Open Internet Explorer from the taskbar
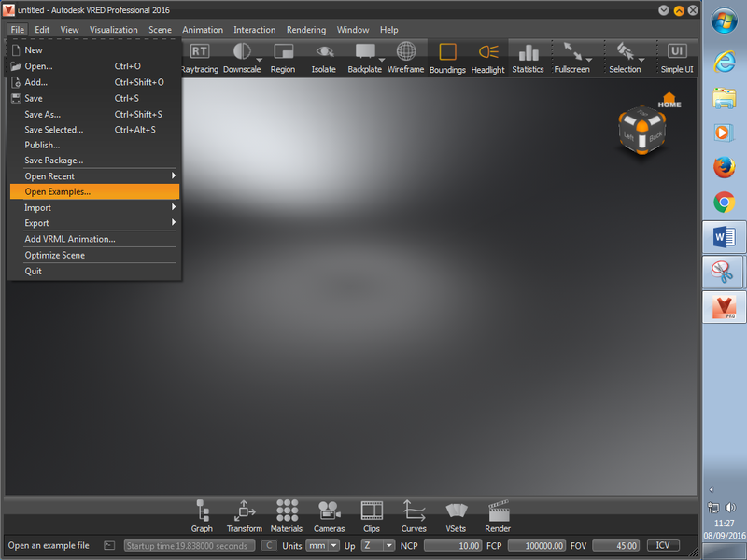The width and height of the screenshot is (747, 560). tap(725, 61)
